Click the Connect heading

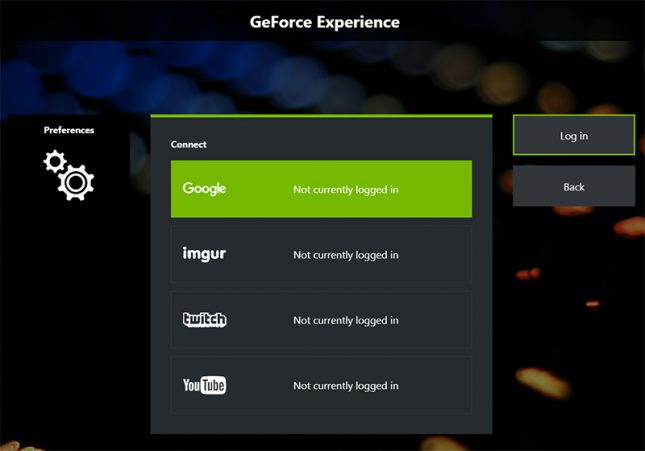click(x=189, y=144)
